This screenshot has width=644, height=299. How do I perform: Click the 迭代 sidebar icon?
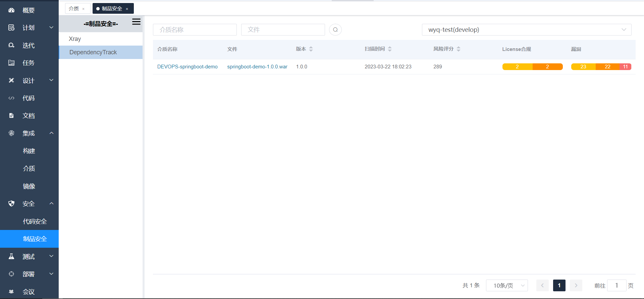(11, 45)
